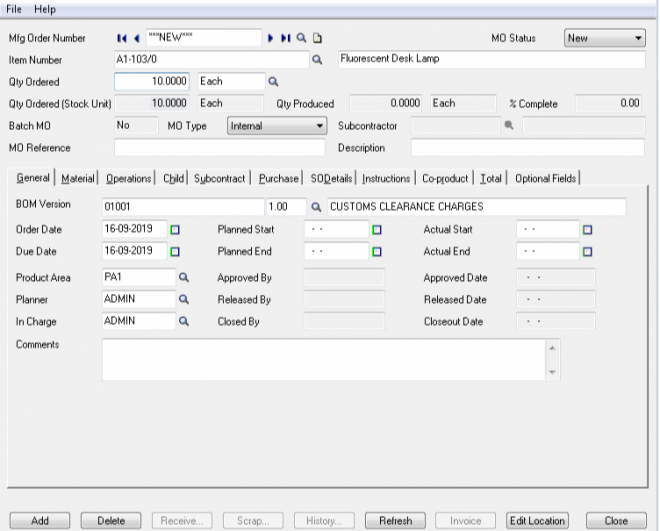Image resolution: width=660 pixels, height=531 pixels.
Task: Switch to the Operations tab
Action: [128, 178]
